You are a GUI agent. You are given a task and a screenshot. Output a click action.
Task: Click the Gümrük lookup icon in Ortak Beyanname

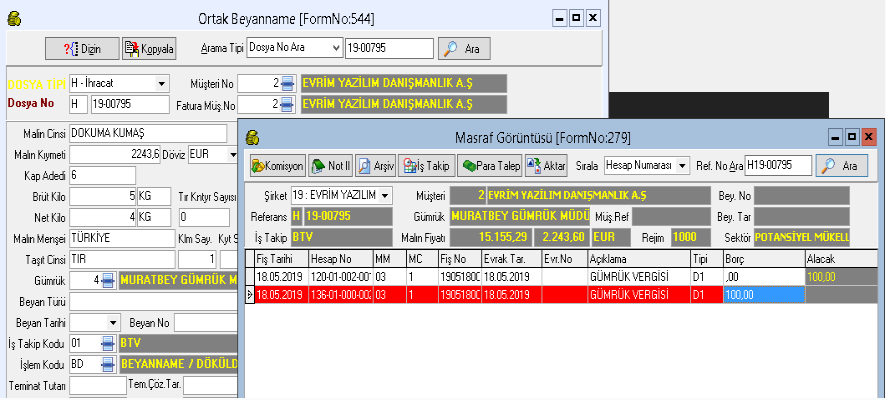pyautogui.click(x=108, y=280)
